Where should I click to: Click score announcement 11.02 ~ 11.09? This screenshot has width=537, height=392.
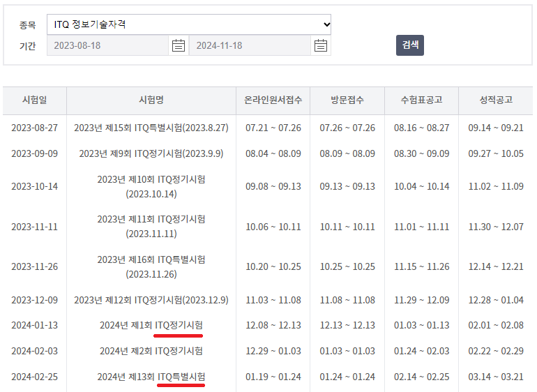pyautogui.click(x=496, y=186)
